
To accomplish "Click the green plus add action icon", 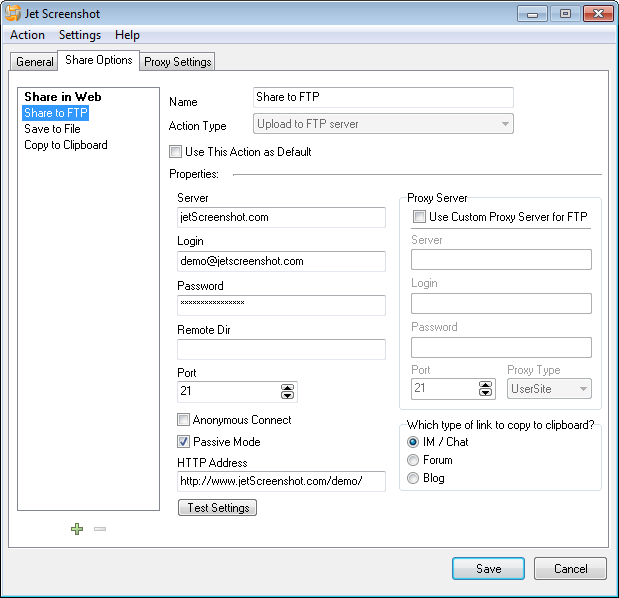I will (77, 529).
